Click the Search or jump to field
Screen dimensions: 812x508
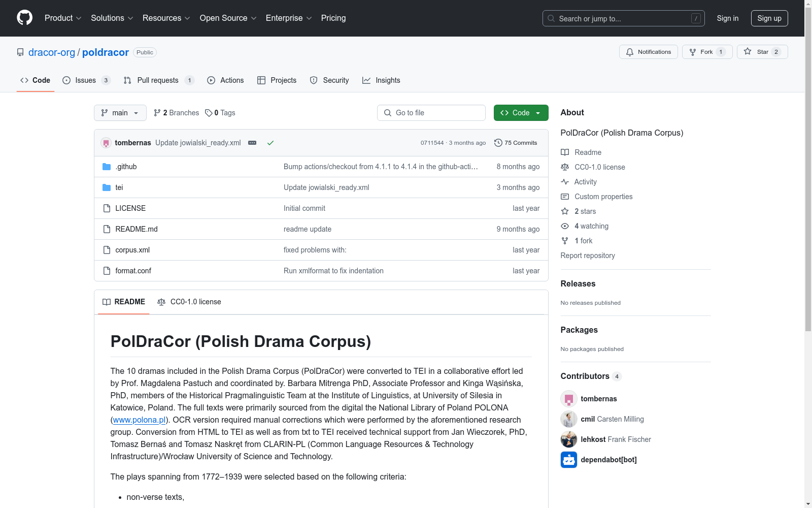624,18
